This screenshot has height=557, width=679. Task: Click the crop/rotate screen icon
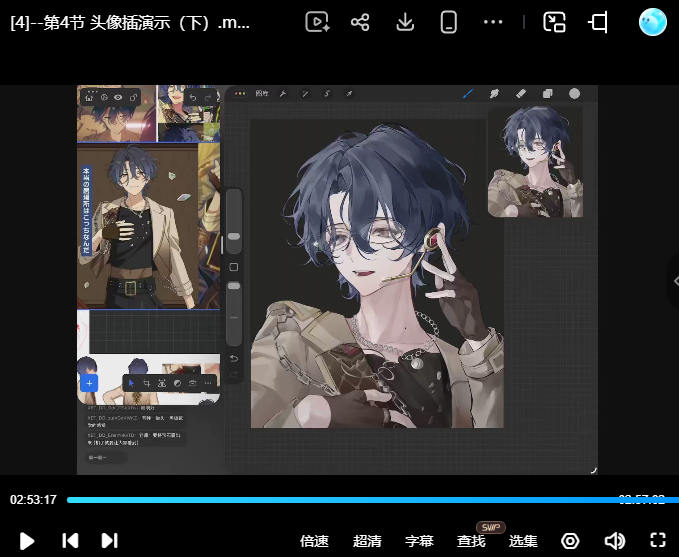click(x=598, y=22)
